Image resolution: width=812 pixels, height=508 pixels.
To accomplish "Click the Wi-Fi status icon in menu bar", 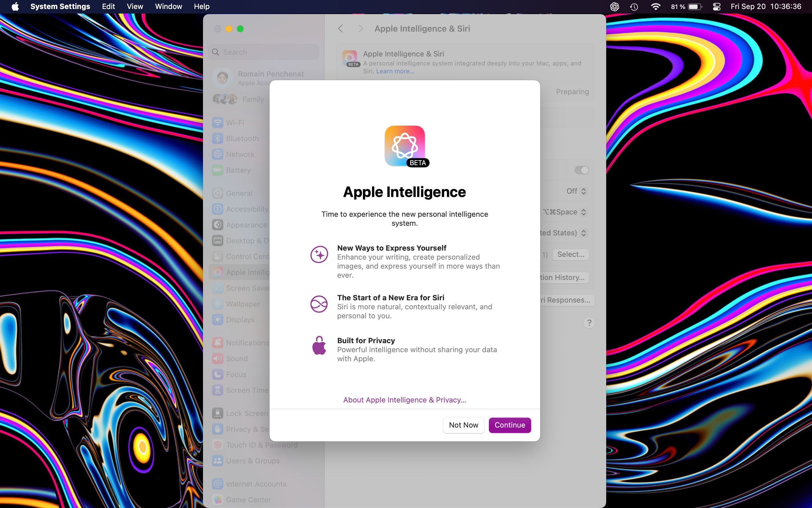I will point(655,7).
